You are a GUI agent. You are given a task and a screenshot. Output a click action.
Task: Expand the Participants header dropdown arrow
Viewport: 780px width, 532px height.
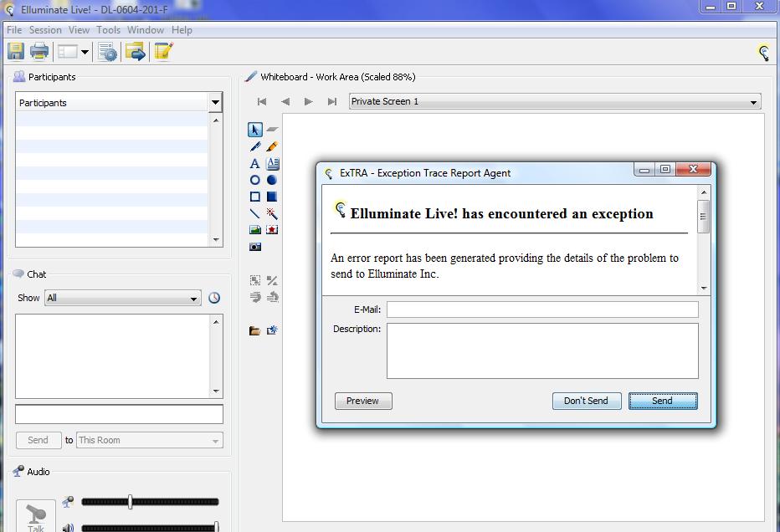tap(215, 103)
